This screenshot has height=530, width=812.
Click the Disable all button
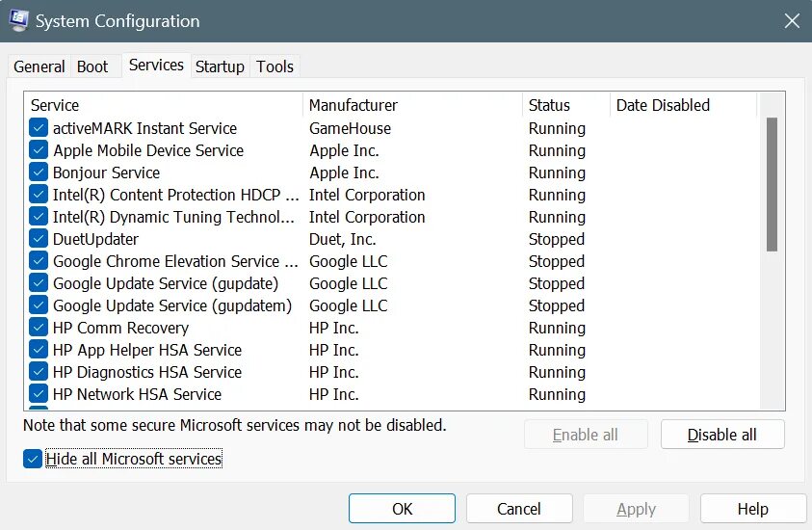[x=722, y=435]
